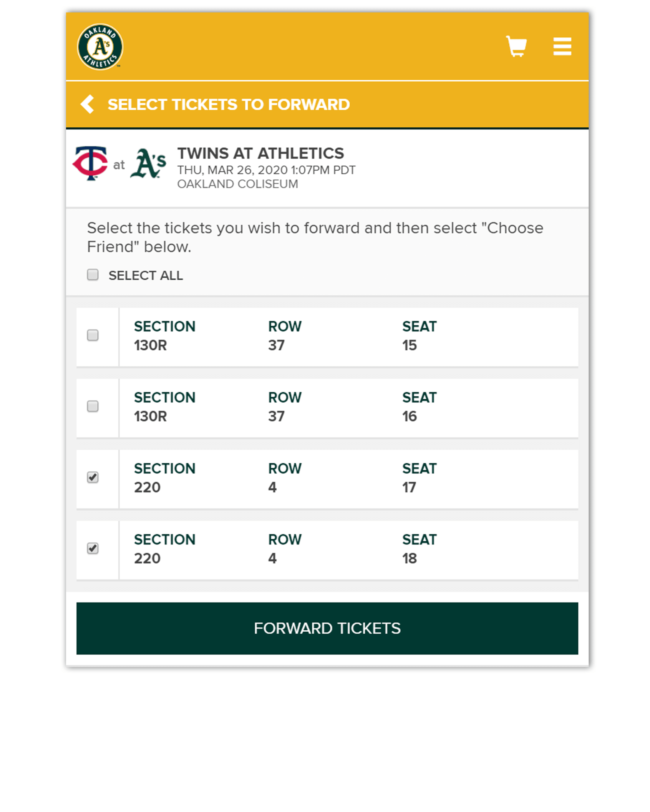Go back using the left chevron arrow
The height and width of the screenshot is (812, 650).
pos(87,104)
